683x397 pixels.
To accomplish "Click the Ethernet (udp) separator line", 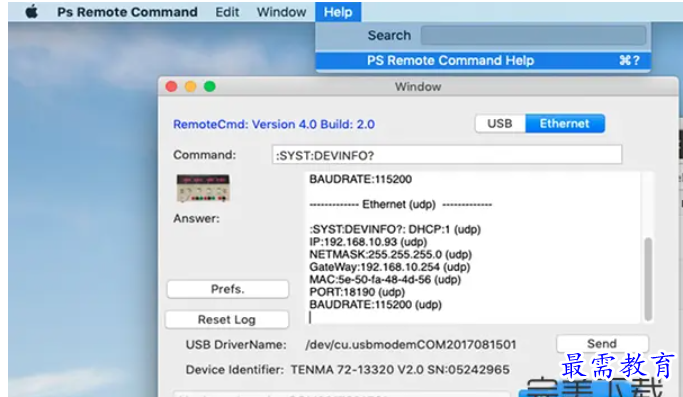I will tap(400, 204).
